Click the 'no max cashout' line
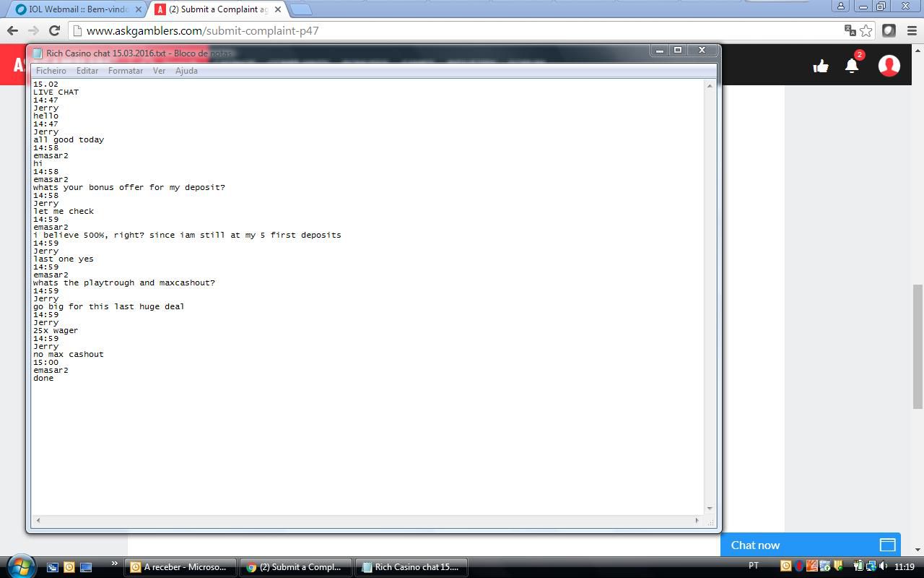This screenshot has height=578, width=924. (x=69, y=354)
